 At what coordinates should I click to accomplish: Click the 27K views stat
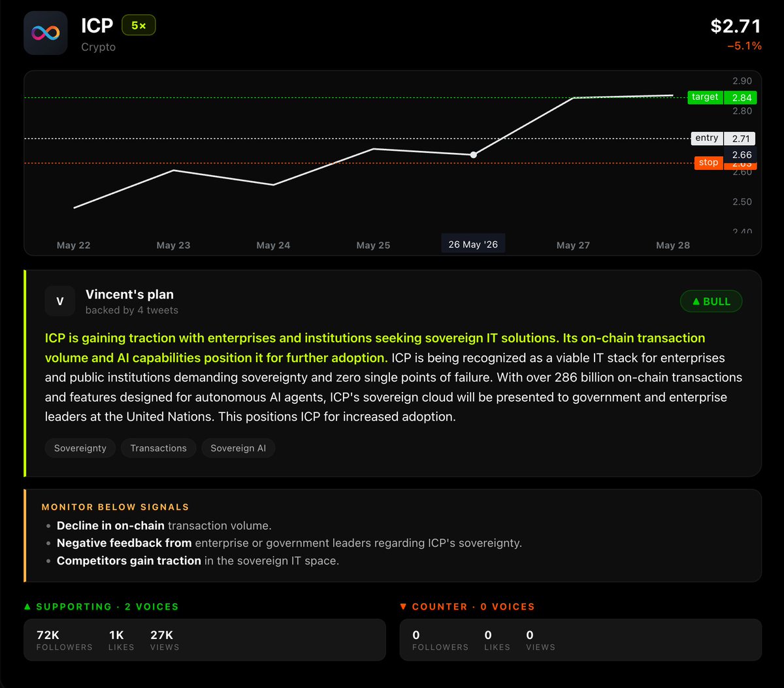click(164, 640)
